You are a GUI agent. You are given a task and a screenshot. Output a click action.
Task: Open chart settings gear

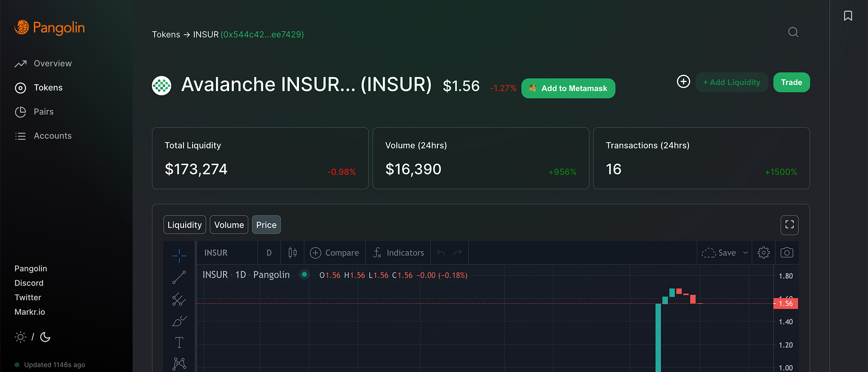coord(763,253)
